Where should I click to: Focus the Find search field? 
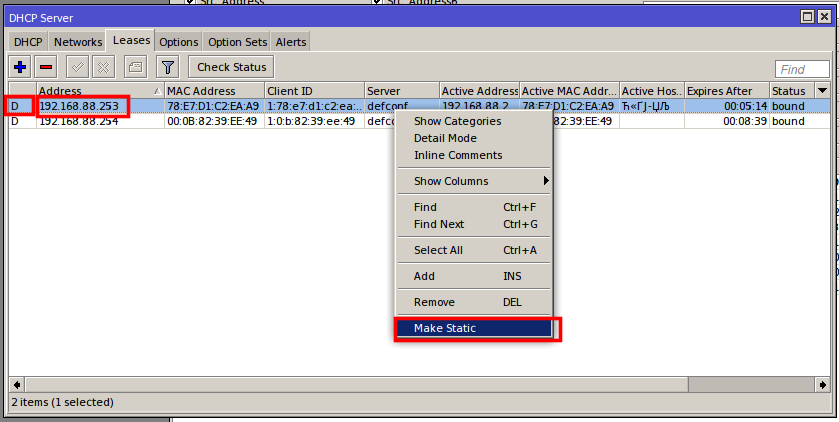click(802, 70)
